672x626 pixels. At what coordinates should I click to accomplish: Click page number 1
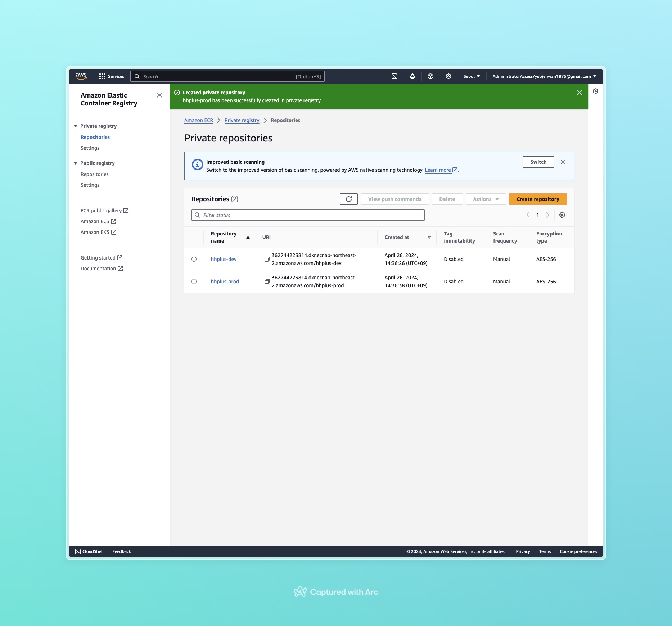538,215
